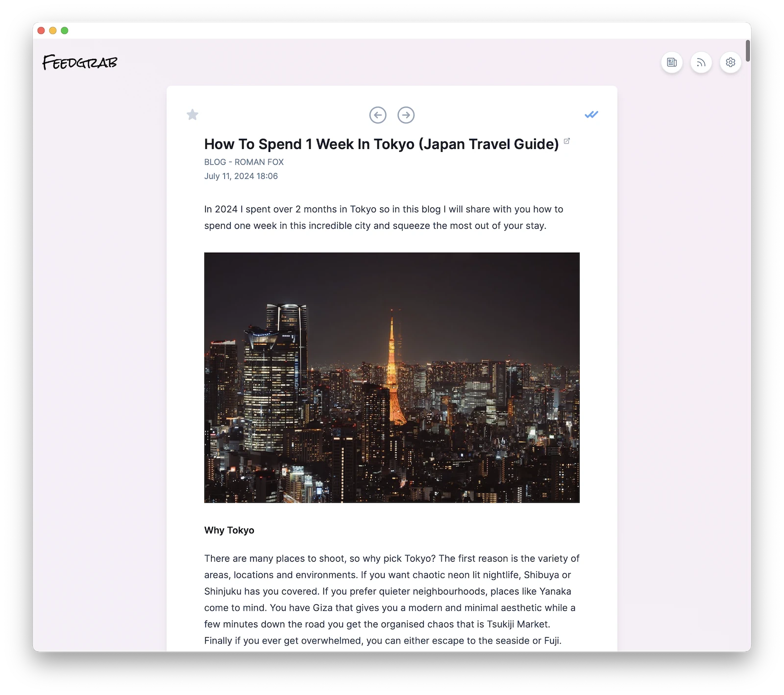Go to the next article with the right arrow

tap(406, 115)
